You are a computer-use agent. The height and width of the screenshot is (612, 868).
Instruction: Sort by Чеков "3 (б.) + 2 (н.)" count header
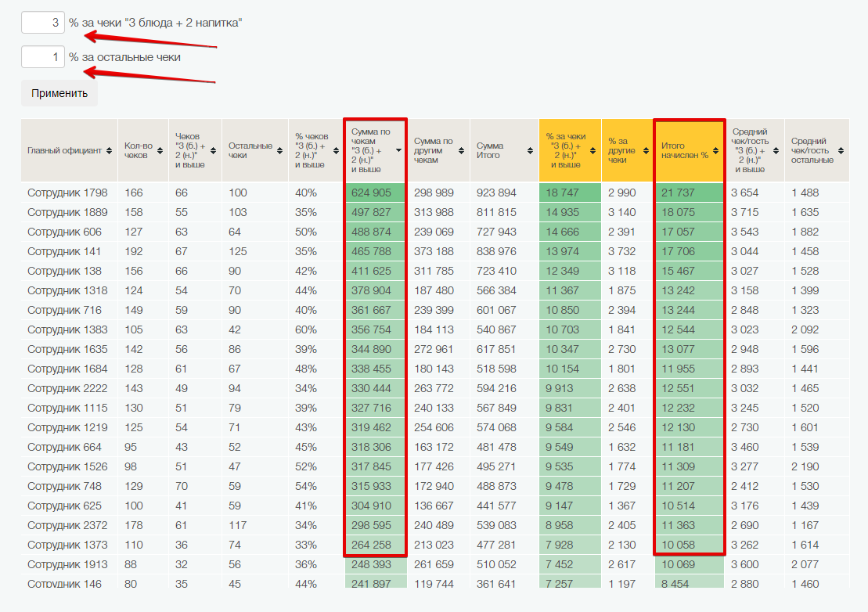coord(214,150)
